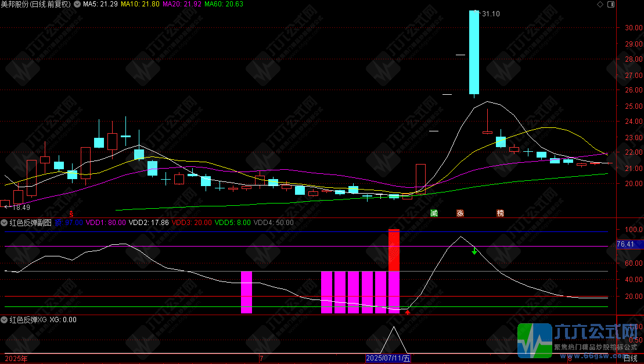Select the MA60: 20.63 label
The image size is (644, 364).
[224, 4]
